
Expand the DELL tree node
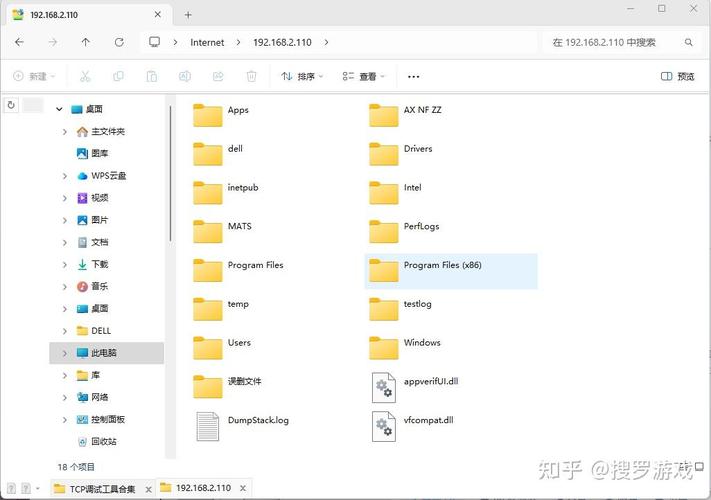[x=64, y=330]
